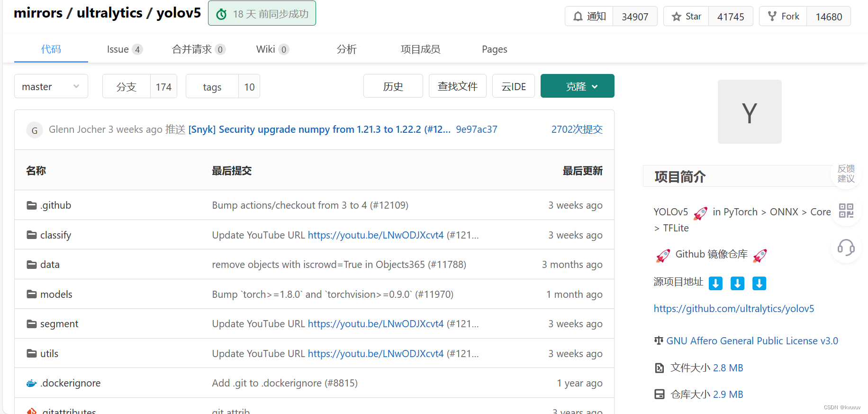Click the models folder icon
Image resolution: width=868 pixels, height=414 pixels.
(x=32, y=294)
